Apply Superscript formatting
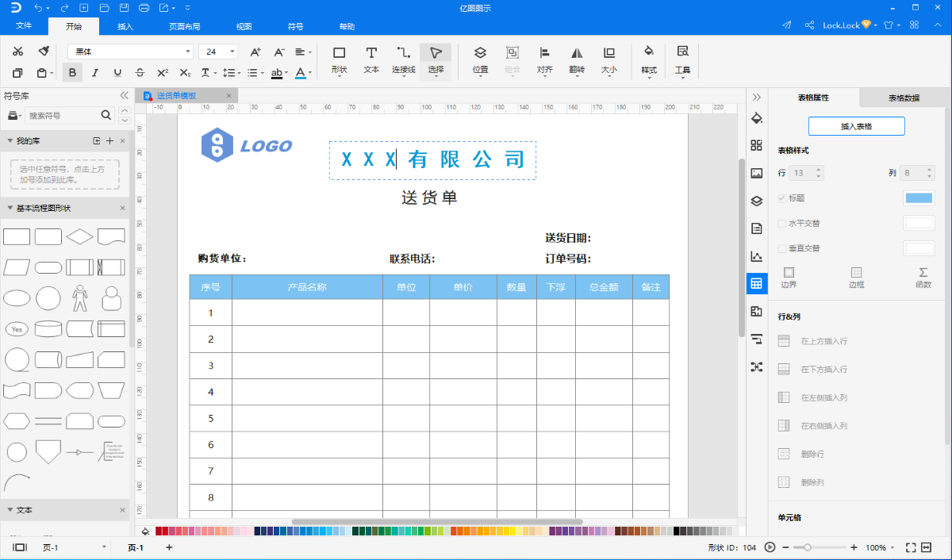The height and width of the screenshot is (560, 952). point(163,73)
